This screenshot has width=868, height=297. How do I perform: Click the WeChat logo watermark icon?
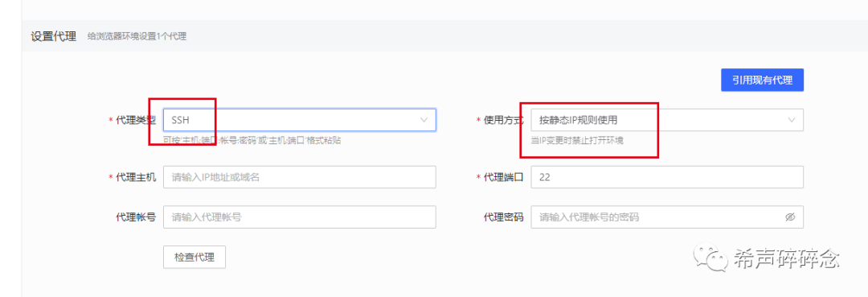pos(710,255)
